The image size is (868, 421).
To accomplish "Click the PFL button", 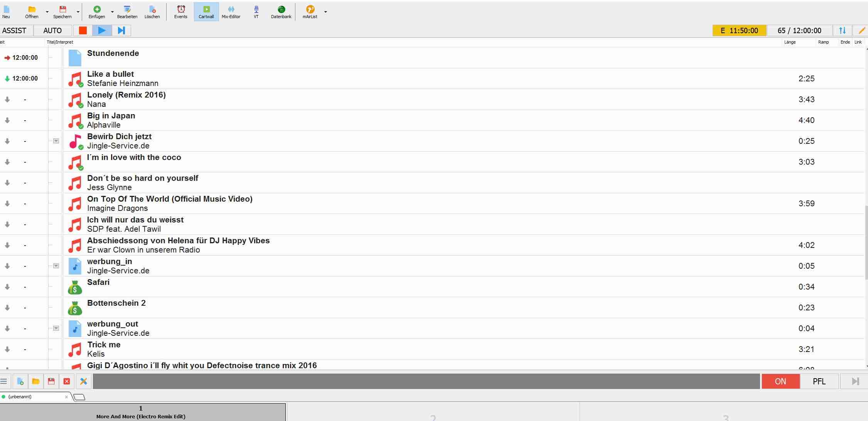I will (819, 381).
